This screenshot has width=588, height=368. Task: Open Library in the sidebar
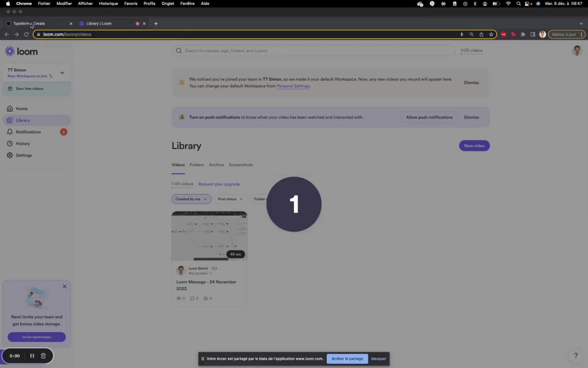click(37, 121)
